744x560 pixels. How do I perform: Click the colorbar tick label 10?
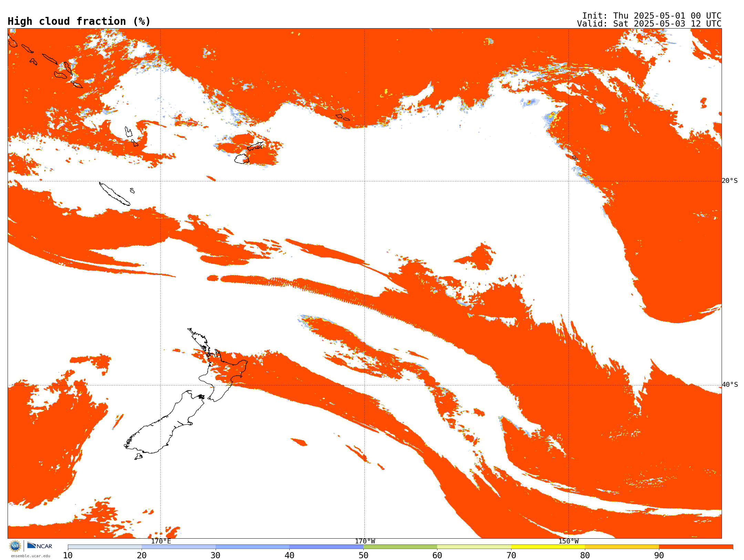point(68,556)
